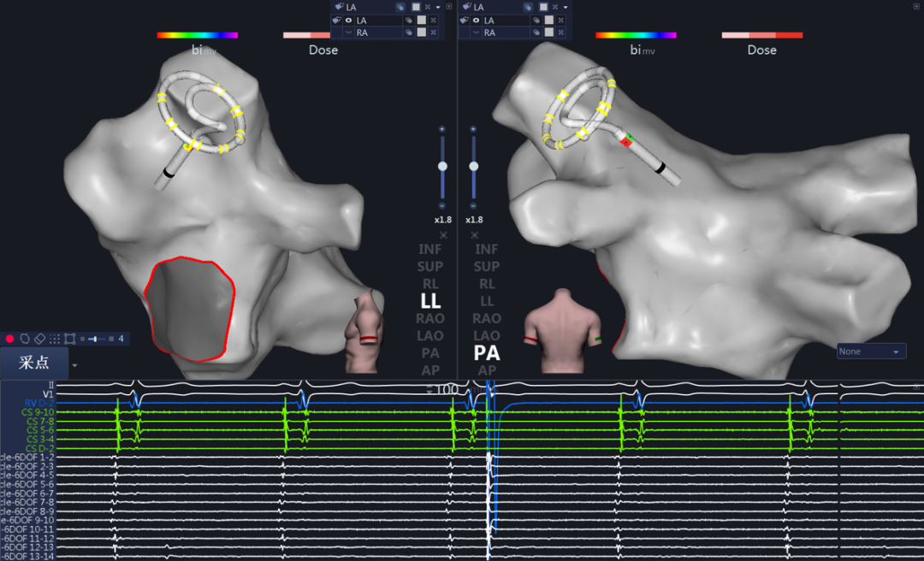Click the LA row color swatch in the right panel

(548, 20)
